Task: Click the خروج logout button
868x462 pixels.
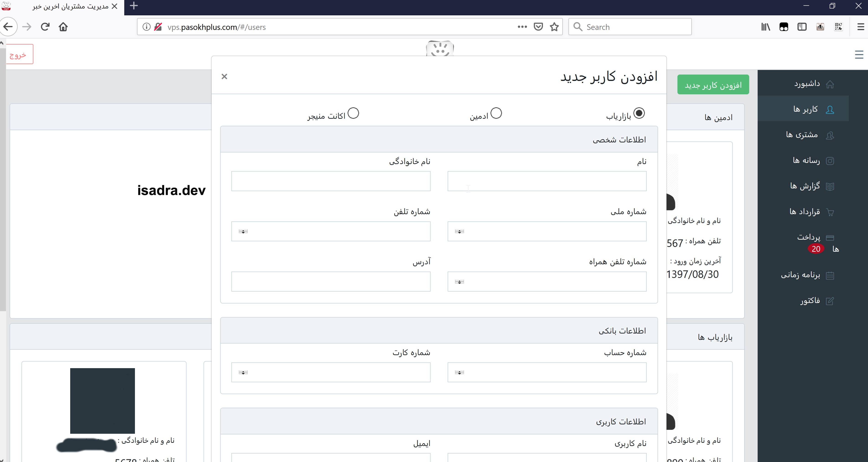Action: tap(20, 54)
